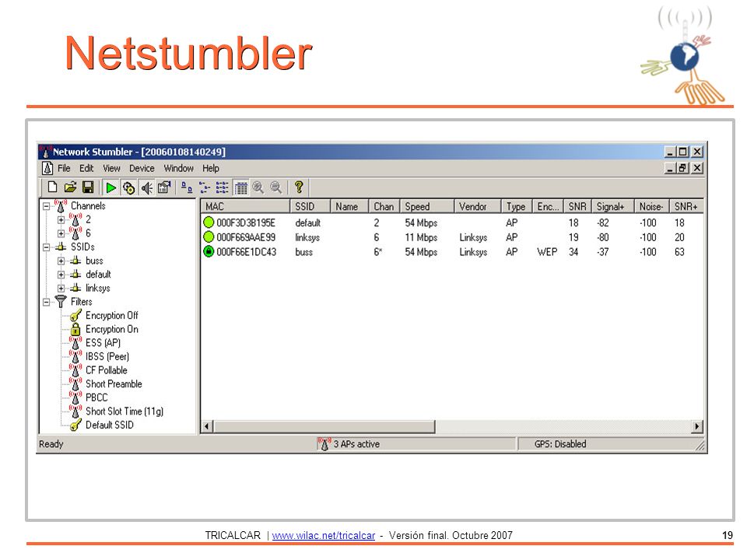Screen dimensions: 747x560
Task: Expand channel 2 in the tree
Action: [61, 220]
